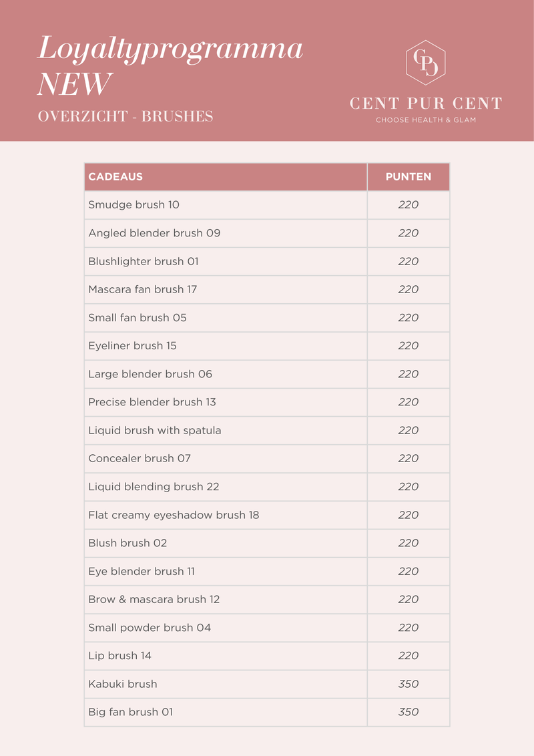Screen dimensions: 534x756
Task: Click the Concealer brush 07 row
Action: point(140,458)
